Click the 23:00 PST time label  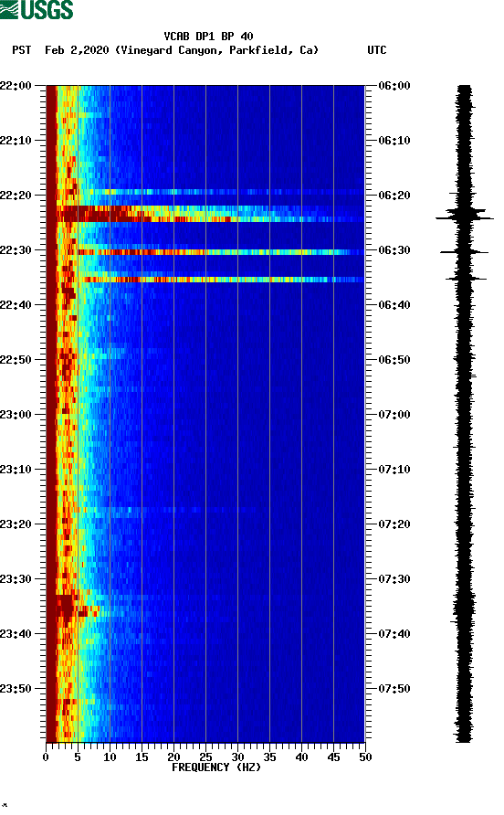point(16,414)
